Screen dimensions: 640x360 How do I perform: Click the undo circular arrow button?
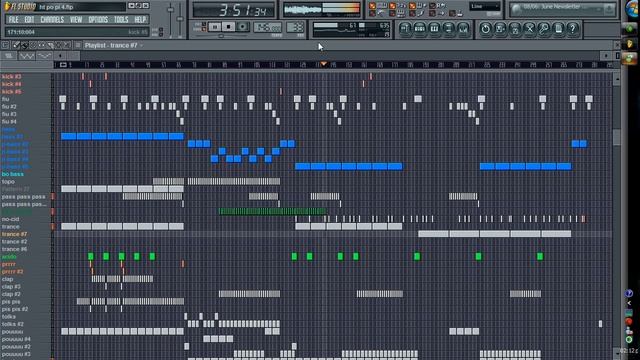(x=485, y=29)
